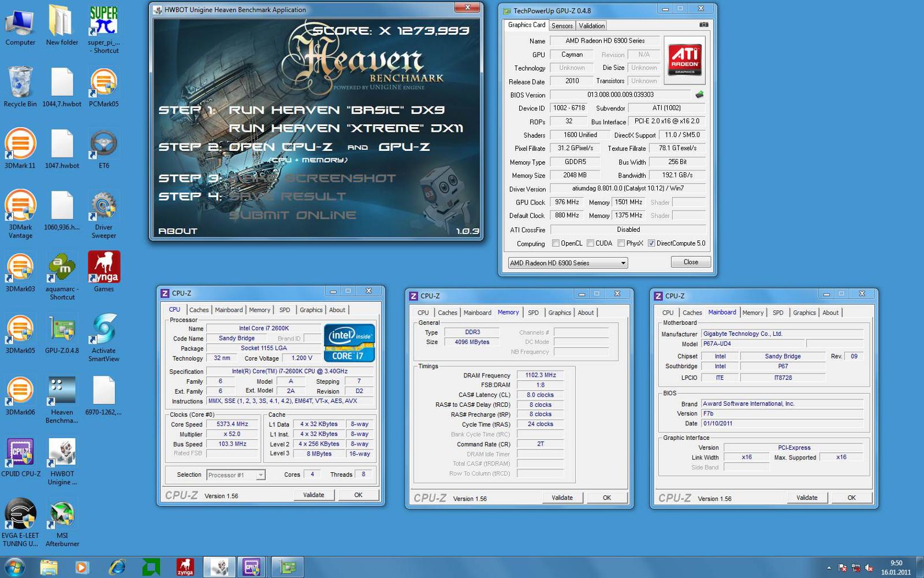Viewport: 924px width, 578px height.
Task: Launch 3DMark03 desktop shortcut
Action: pos(20,272)
